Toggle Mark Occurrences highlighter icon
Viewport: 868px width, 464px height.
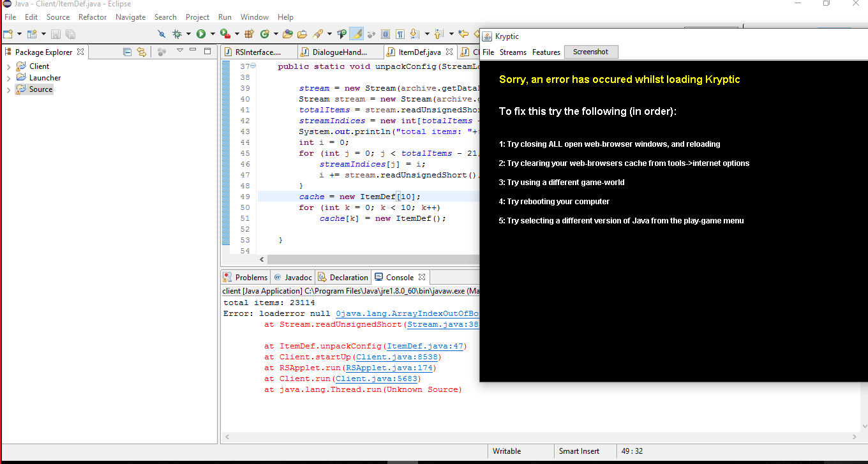pyautogui.click(x=356, y=33)
